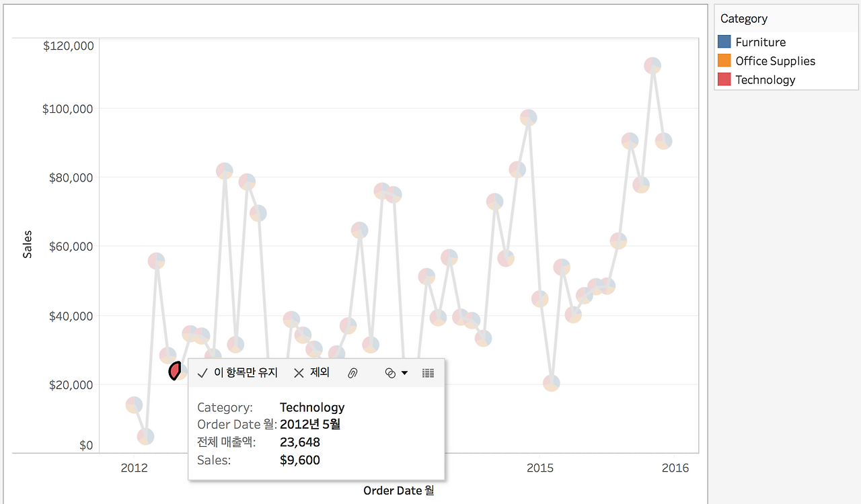Screen dimensions: 861x504
Task: Click the $9,600 sales value
Action: pos(300,460)
